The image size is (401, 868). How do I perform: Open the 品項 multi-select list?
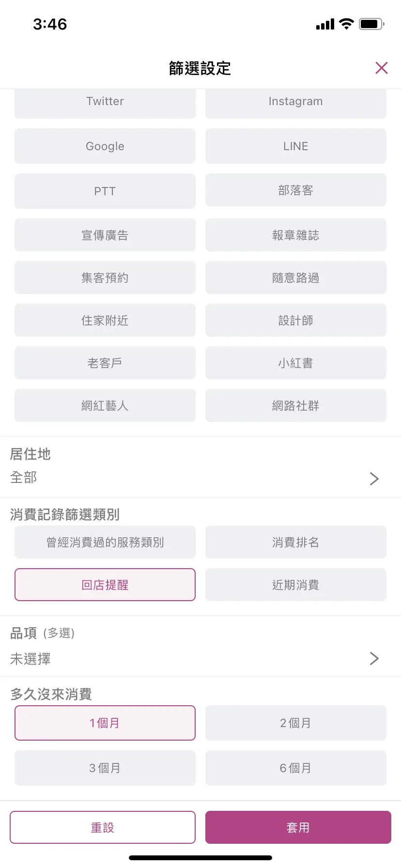pos(374,658)
